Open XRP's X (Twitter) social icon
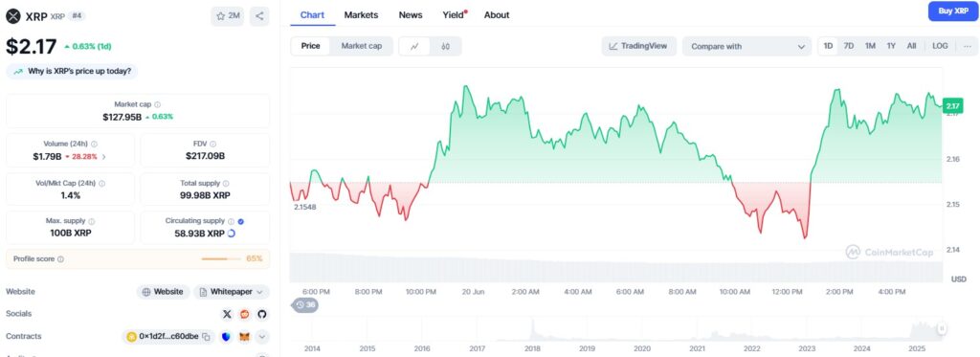Viewport: 980px width, 357px height. pyautogui.click(x=227, y=314)
